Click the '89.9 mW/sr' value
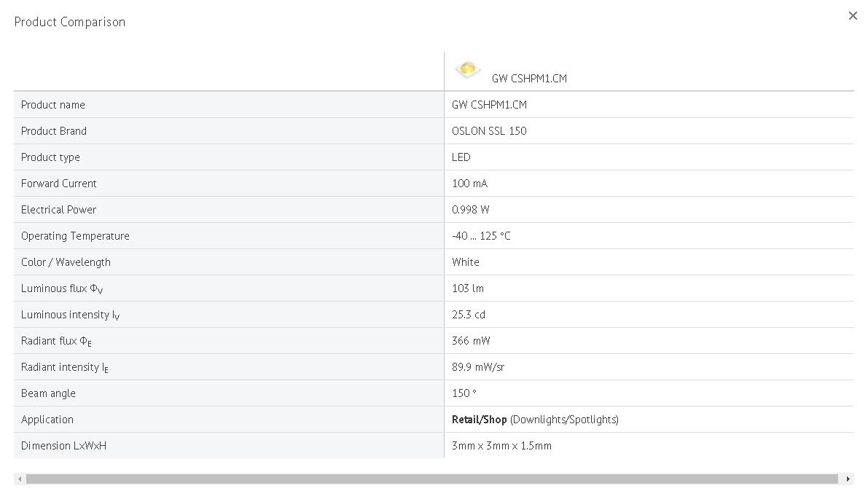Viewport: 868px width, 499px height. 478,367
